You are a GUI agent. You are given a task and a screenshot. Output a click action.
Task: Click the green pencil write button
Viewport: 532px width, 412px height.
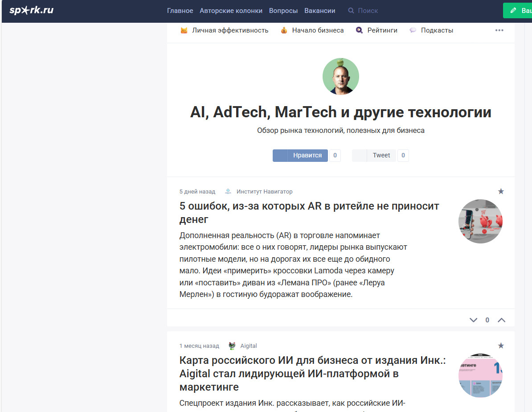click(517, 11)
